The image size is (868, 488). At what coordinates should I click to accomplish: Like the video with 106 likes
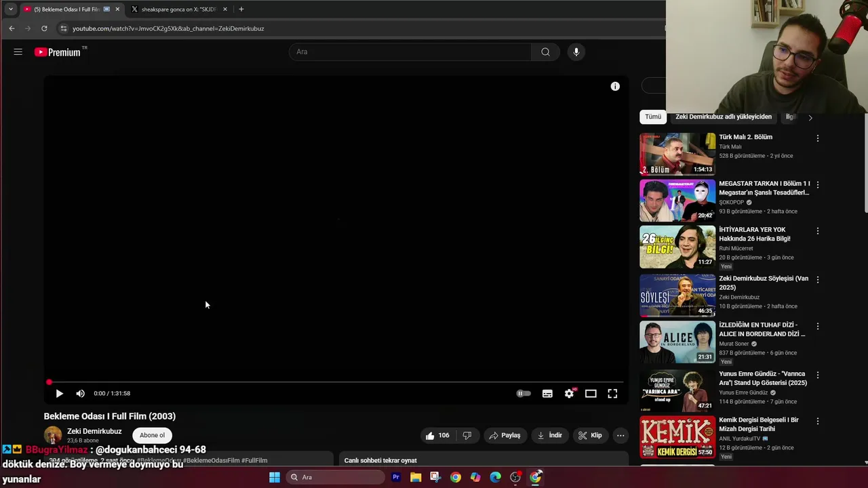437,436
